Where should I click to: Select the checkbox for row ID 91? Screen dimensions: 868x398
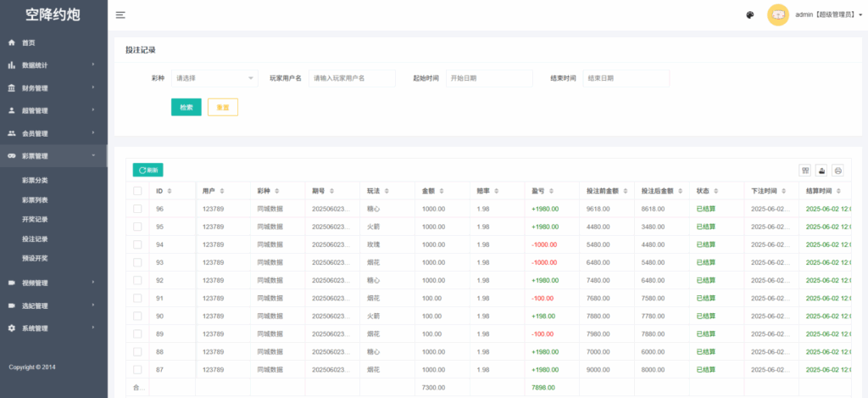(x=138, y=298)
